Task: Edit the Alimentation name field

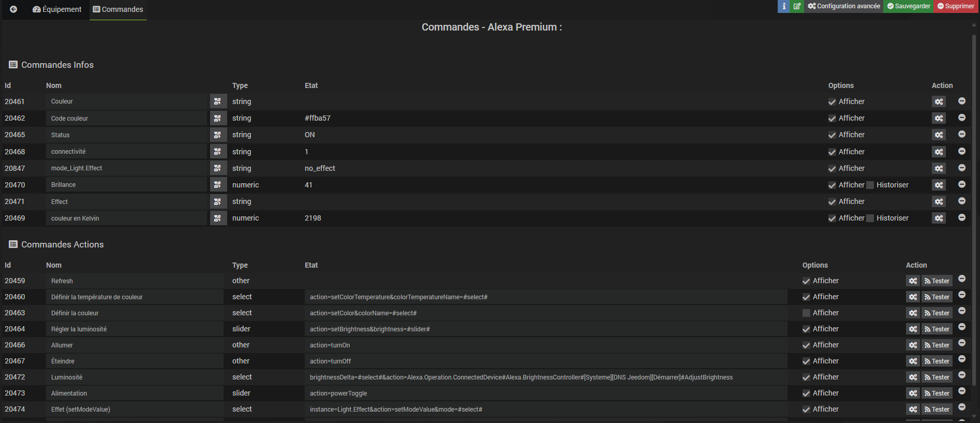Action: point(135,393)
